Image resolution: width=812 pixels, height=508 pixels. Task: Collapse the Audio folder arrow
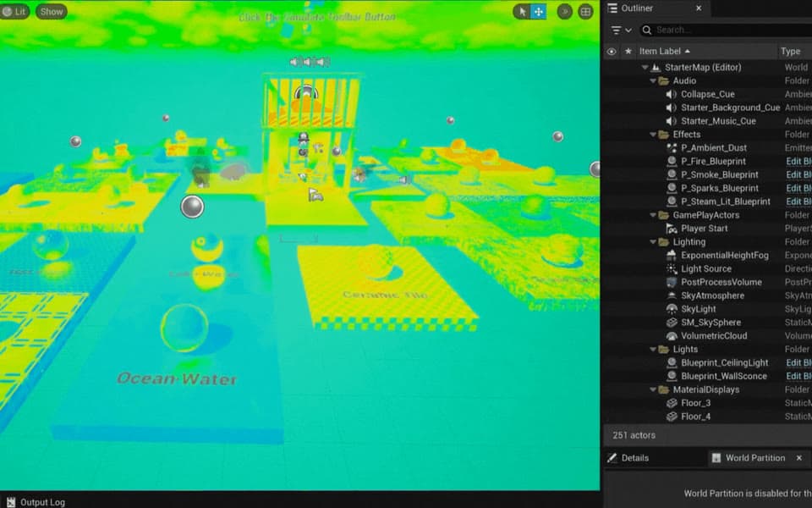[653, 81]
